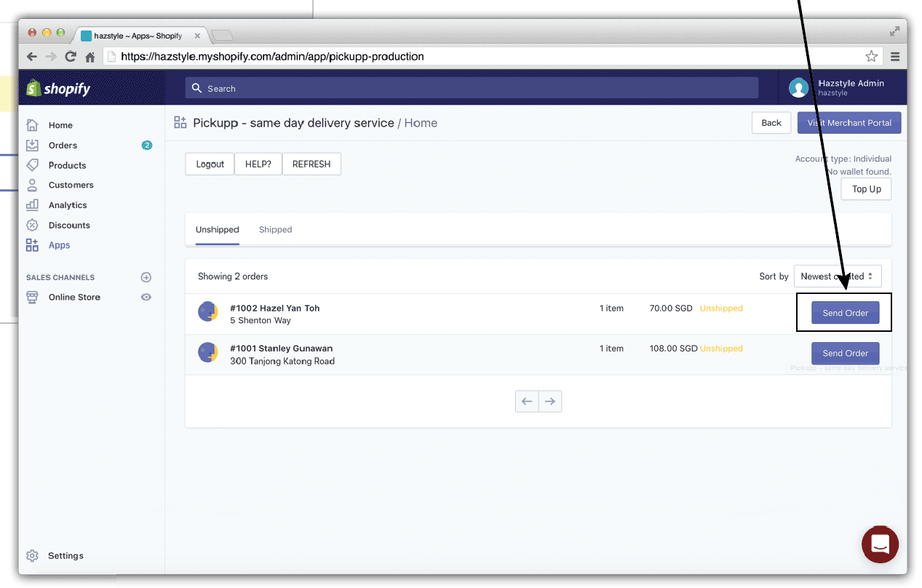Open the Chrome hamburger menu
This screenshot has height=588, width=922.
point(895,56)
